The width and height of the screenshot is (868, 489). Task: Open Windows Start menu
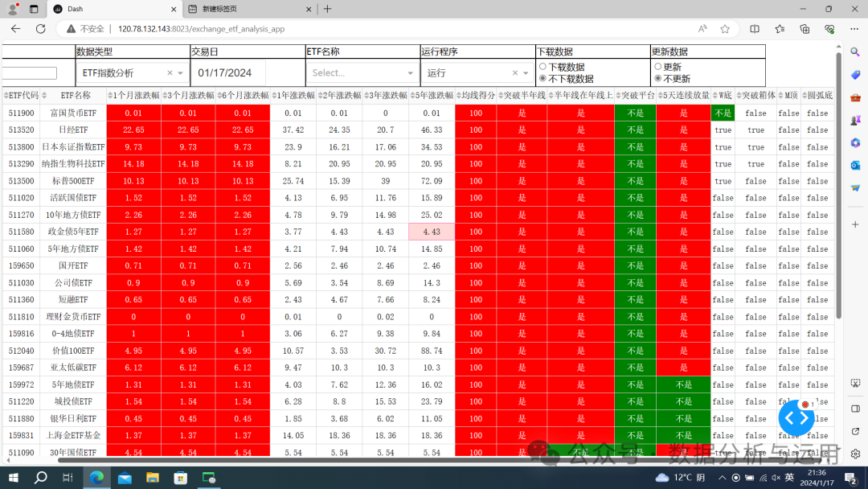[x=14, y=478]
